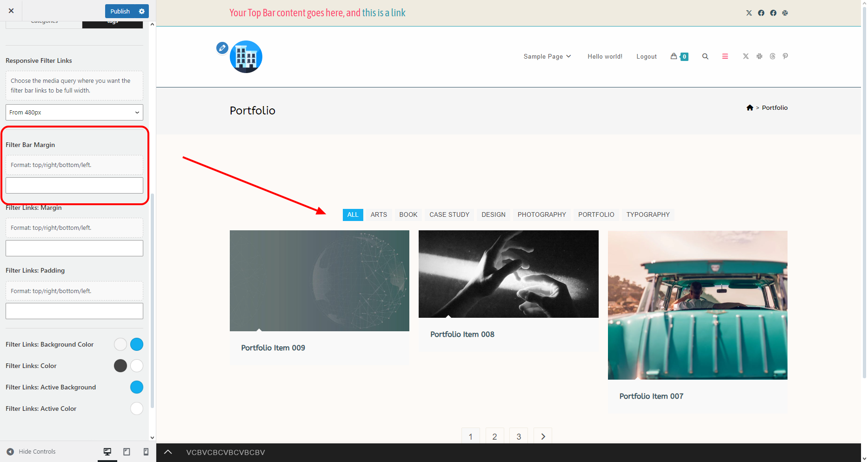Open the red hamburger menu icon

coord(725,56)
